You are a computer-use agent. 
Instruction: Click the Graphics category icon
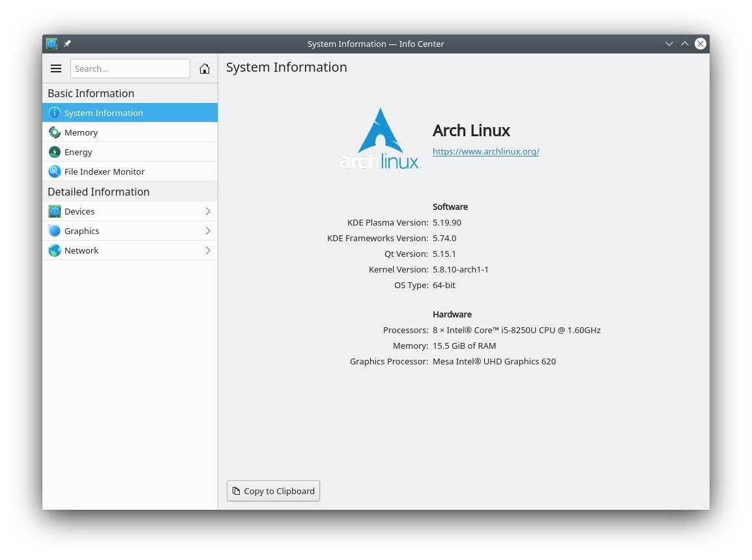pos(55,231)
